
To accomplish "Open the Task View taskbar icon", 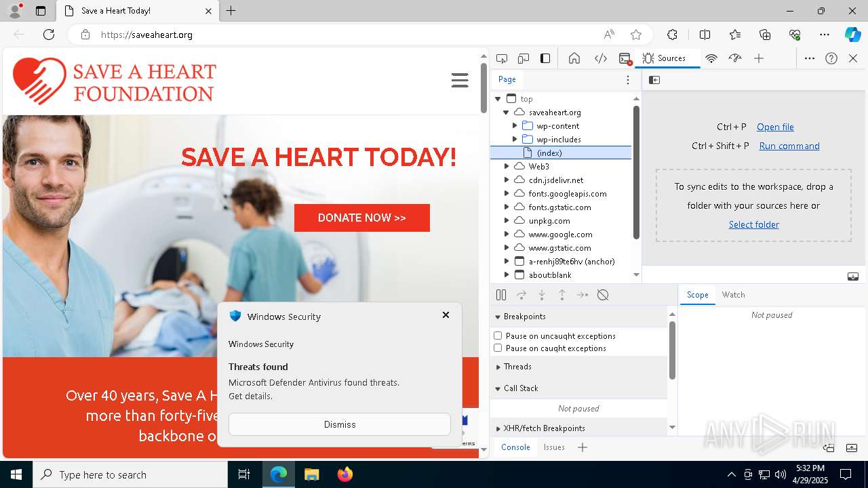I will pos(244,474).
